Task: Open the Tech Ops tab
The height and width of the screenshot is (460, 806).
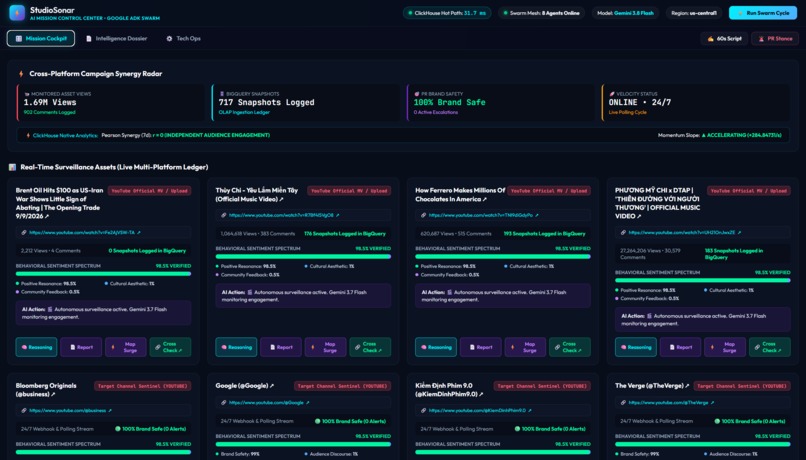Action: click(x=184, y=39)
